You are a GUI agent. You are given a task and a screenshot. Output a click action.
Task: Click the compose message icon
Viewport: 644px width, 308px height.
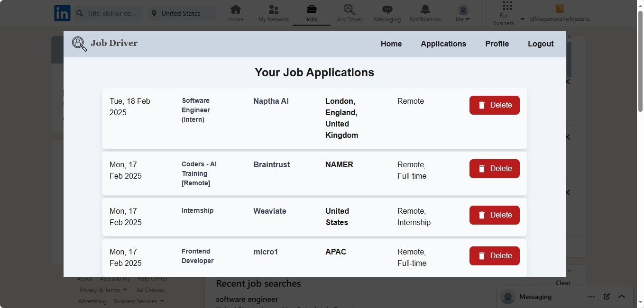point(607,297)
